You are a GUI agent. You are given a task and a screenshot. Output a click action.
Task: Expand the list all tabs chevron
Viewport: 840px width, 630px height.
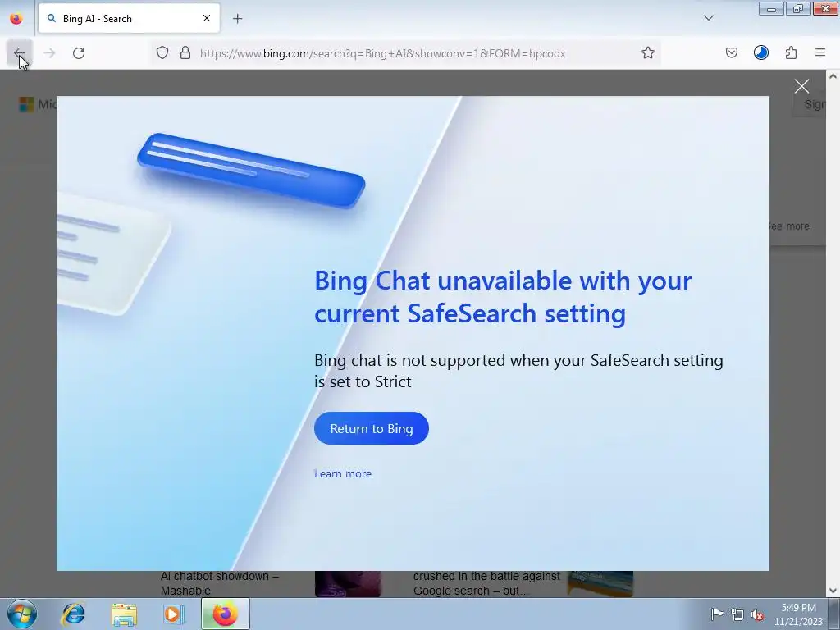click(x=708, y=18)
